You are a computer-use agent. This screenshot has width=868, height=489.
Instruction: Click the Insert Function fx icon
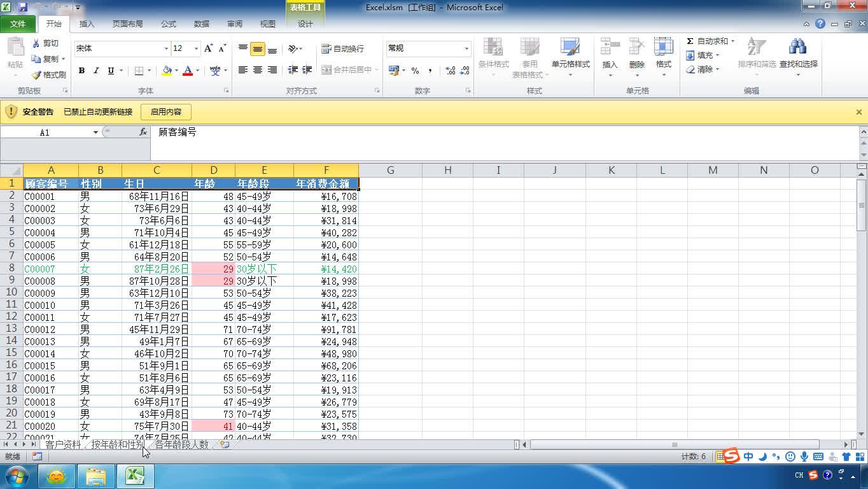coord(143,132)
